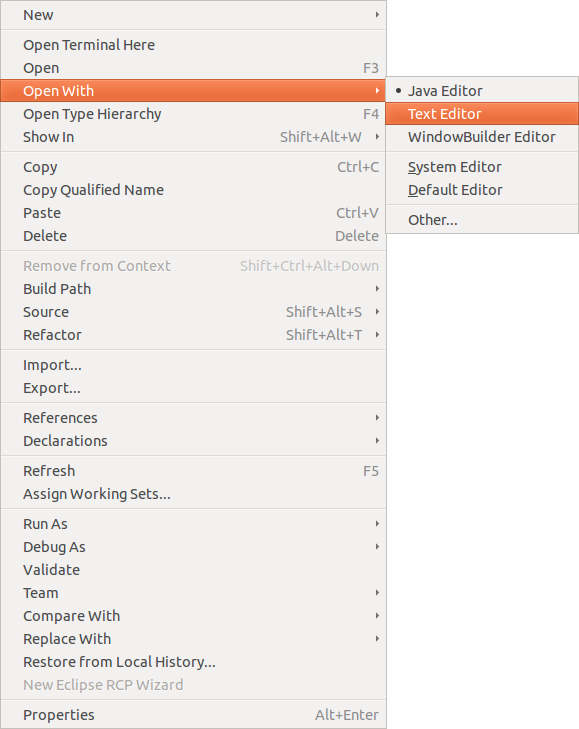Expand the New submenu arrow

point(377,15)
